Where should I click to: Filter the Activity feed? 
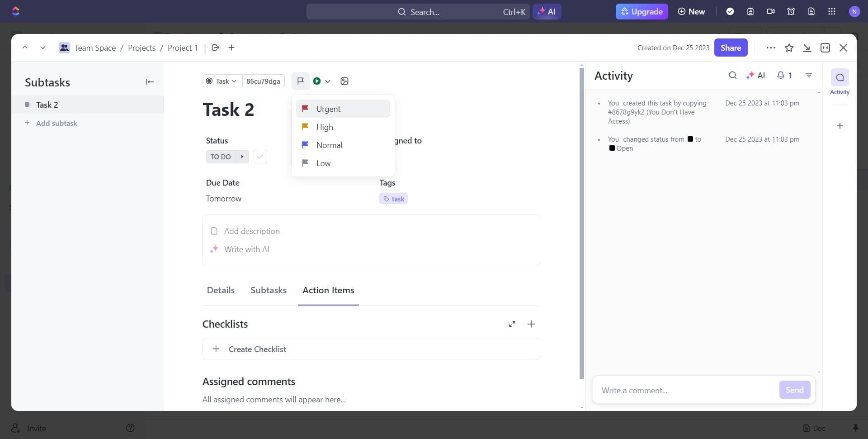pyautogui.click(x=809, y=75)
